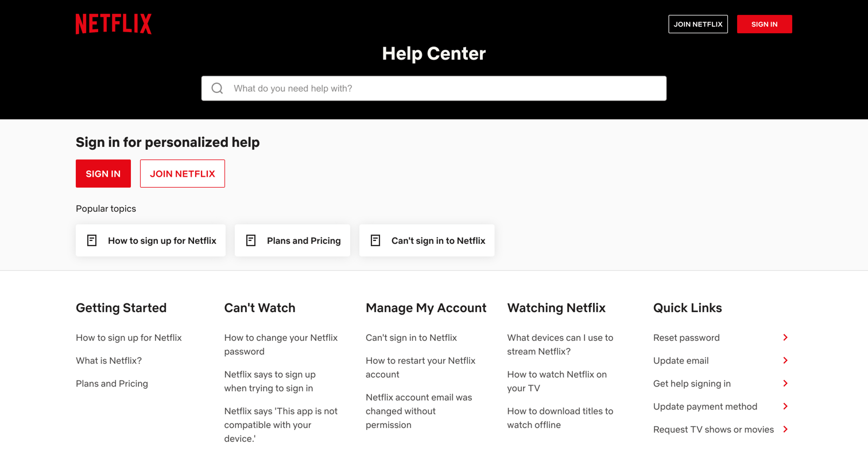868x467 pixels.
Task: Click document icon on Plans and Pricing card
Action: click(x=251, y=240)
